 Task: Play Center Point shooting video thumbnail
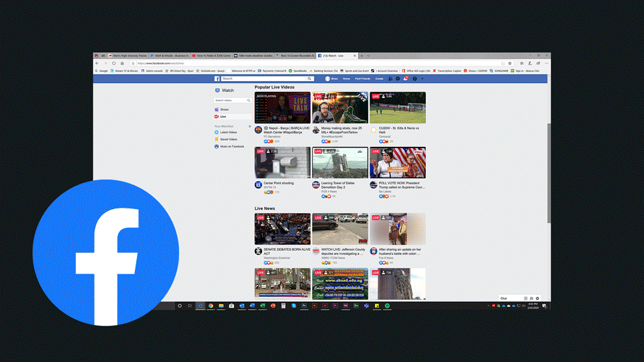point(282,162)
